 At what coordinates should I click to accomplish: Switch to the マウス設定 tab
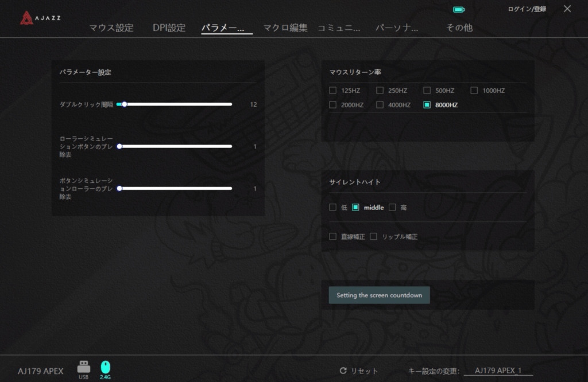[111, 28]
